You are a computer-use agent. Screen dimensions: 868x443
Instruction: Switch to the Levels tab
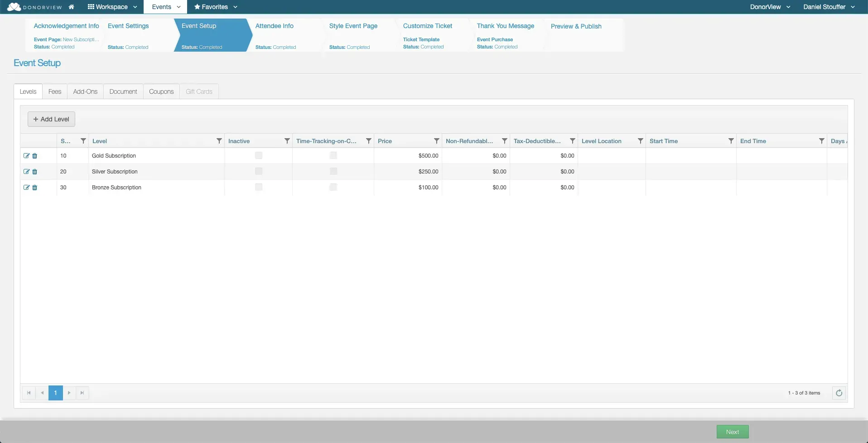28,91
